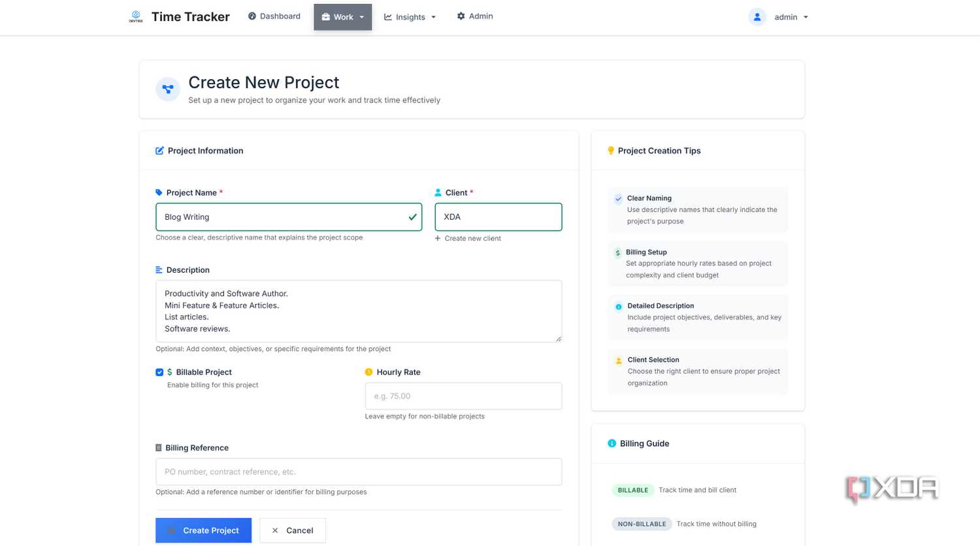Image resolution: width=980 pixels, height=546 pixels.
Task: Click the project diagram icon beside Create New Project
Action: point(168,89)
